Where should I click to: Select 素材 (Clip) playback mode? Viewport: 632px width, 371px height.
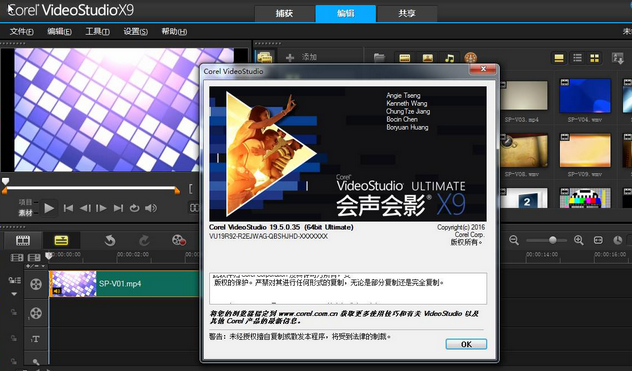25,213
